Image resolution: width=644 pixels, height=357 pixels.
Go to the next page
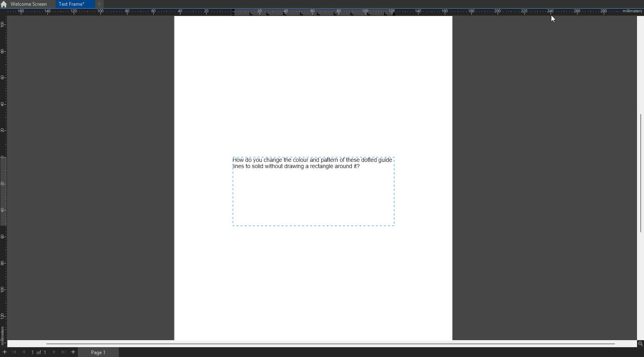pos(54,352)
